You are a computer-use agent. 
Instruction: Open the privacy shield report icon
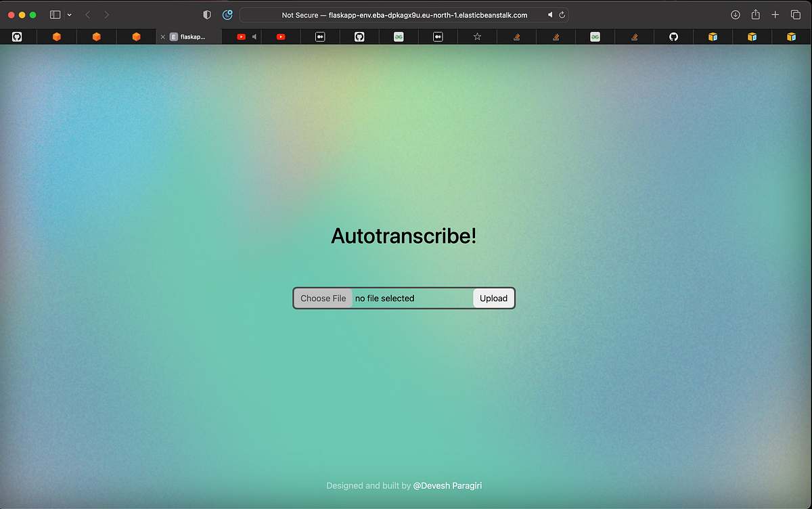[207, 15]
